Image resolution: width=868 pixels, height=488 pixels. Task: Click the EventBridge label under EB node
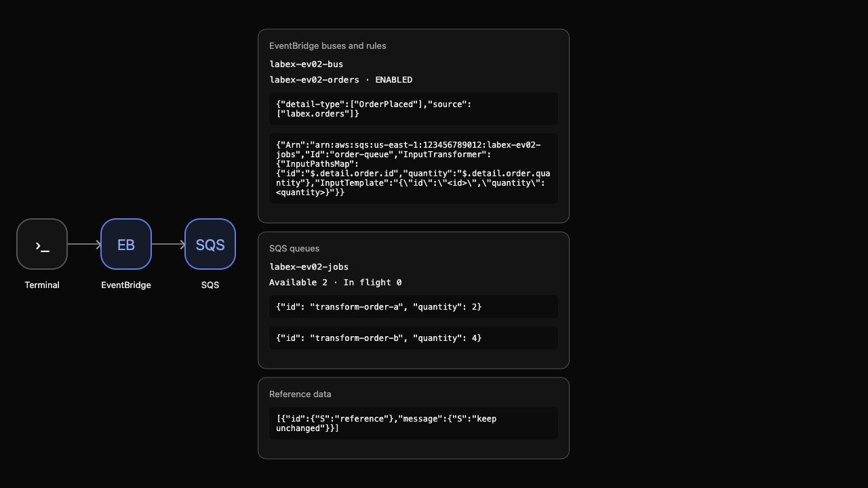(126, 285)
